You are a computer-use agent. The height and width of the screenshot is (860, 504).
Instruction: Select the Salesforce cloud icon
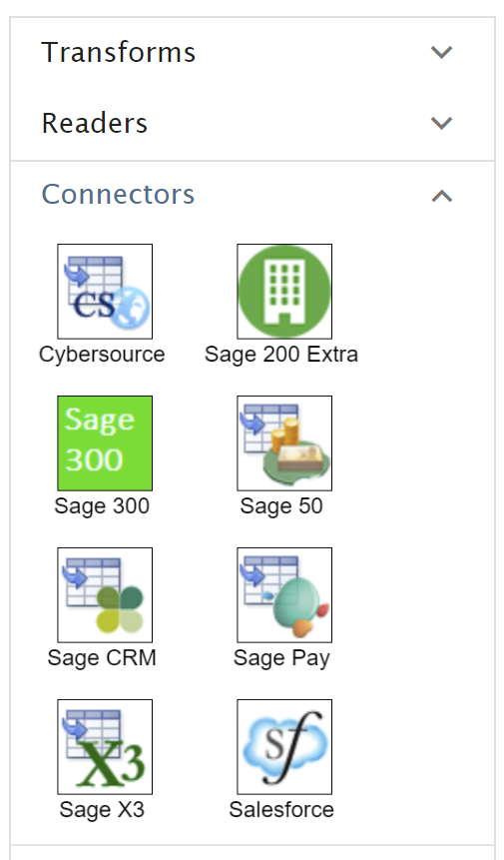pos(284,747)
